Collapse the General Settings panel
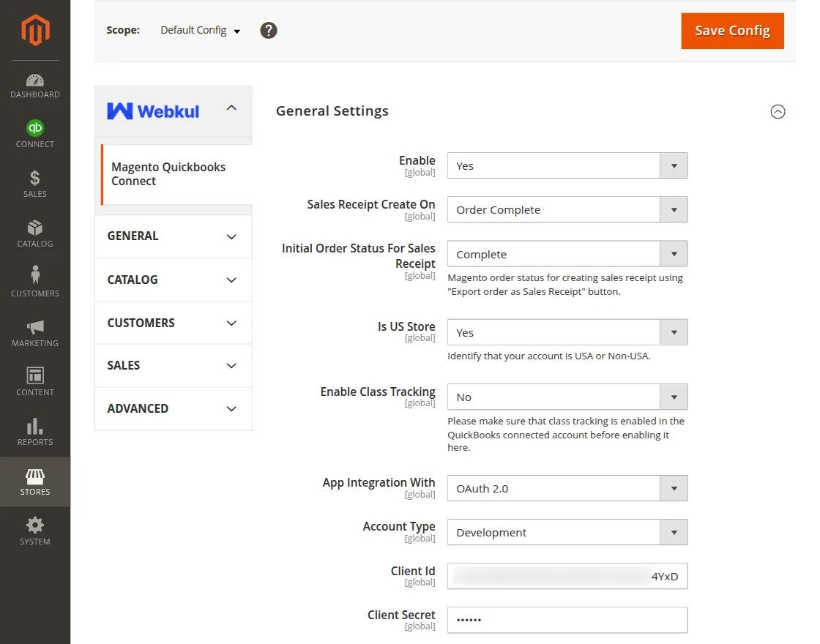820x644 pixels. (x=778, y=111)
